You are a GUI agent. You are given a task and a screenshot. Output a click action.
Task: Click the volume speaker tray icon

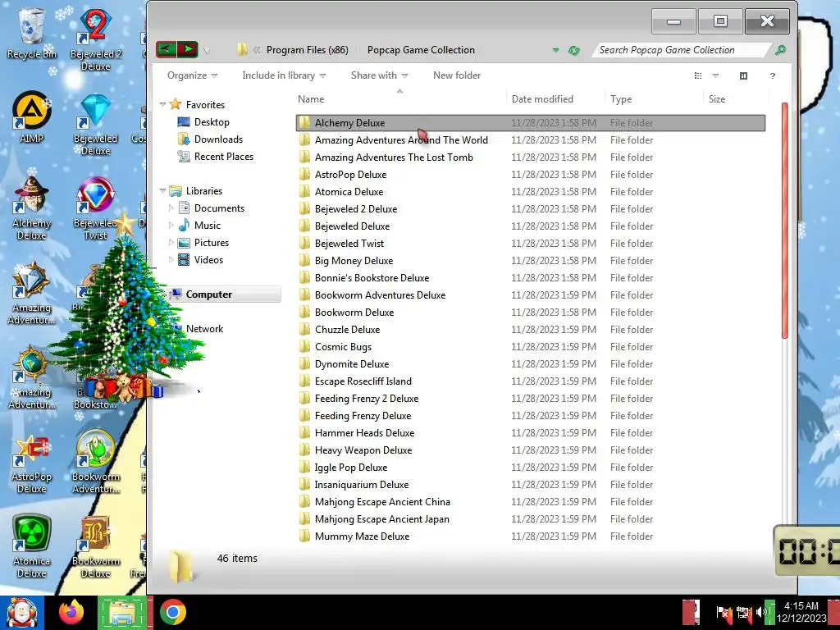(x=761, y=612)
